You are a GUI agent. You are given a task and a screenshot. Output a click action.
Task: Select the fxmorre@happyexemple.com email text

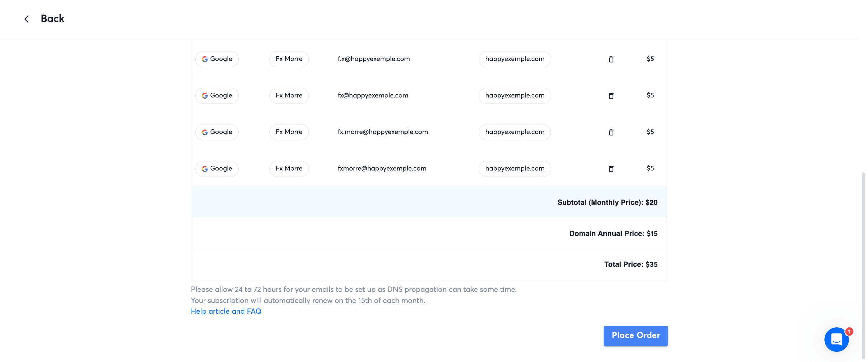click(x=382, y=168)
